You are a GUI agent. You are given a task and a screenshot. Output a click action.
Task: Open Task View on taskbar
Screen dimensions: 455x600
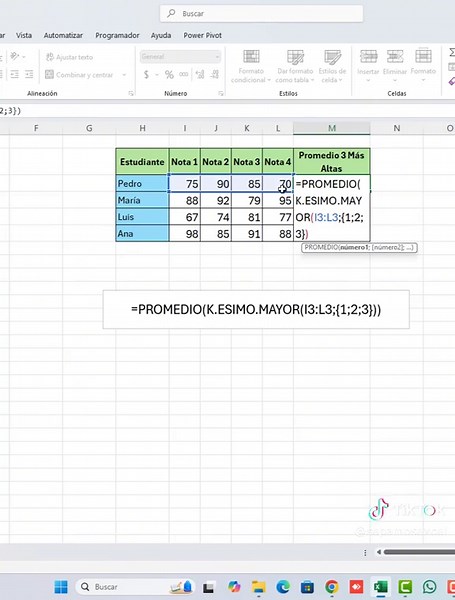208,587
